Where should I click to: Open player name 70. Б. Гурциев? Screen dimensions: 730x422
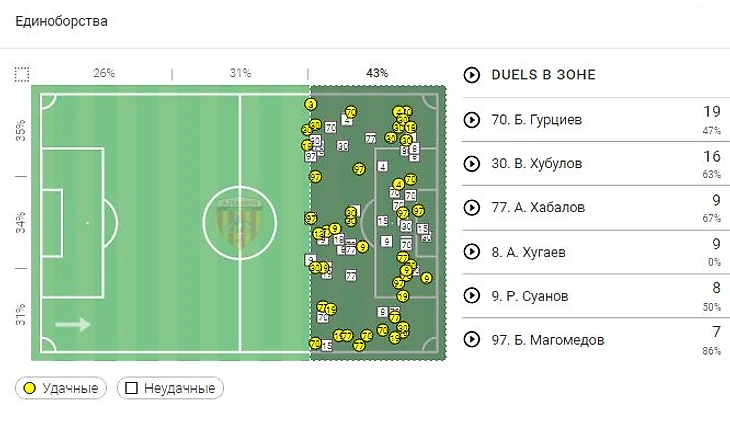pos(536,120)
